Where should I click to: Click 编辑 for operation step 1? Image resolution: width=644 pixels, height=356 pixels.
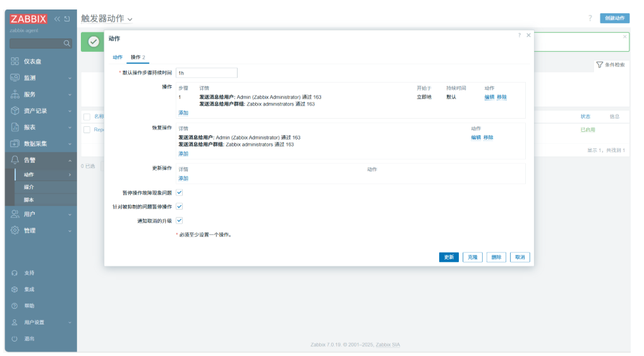click(489, 97)
